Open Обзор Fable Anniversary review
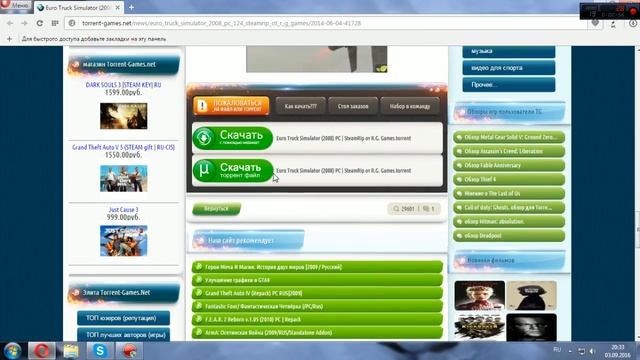This screenshot has height=360, width=640. (x=509, y=165)
